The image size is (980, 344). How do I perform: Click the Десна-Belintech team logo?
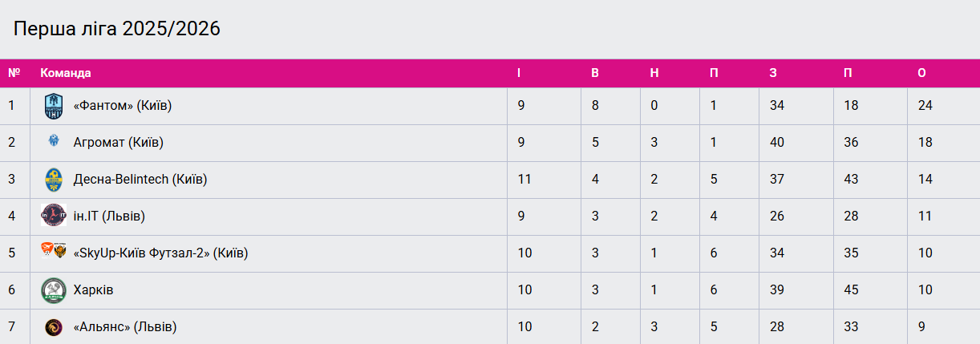click(x=54, y=180)
